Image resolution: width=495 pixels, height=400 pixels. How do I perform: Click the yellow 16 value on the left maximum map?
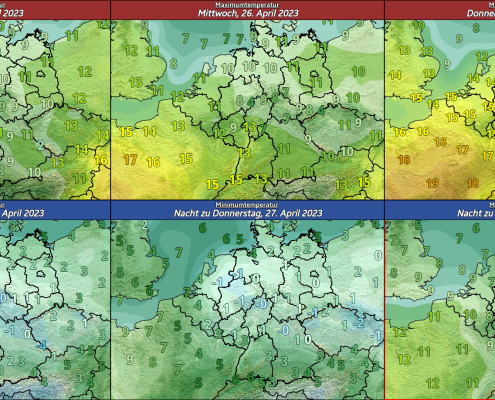(101, 160)
